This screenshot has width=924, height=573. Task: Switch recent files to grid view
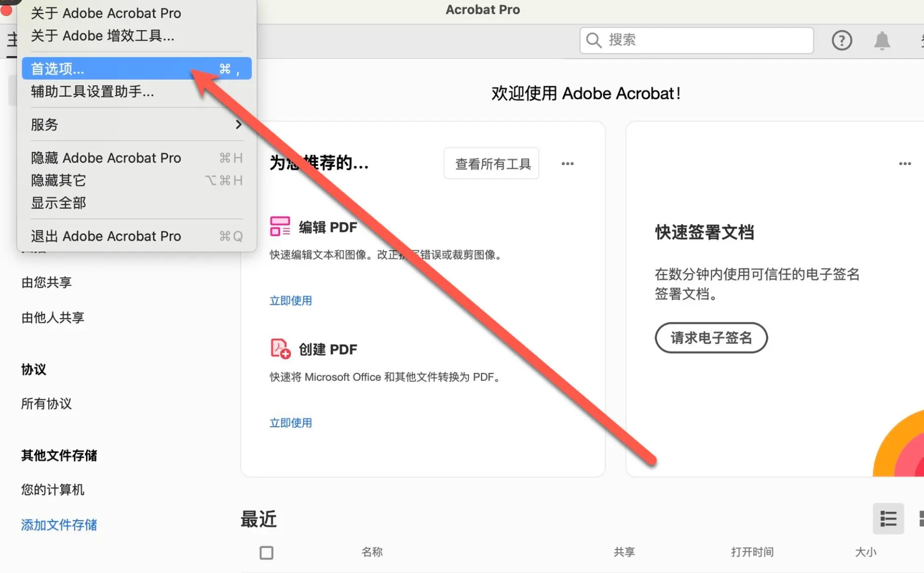pyautogui.click(x=922, y=518)
